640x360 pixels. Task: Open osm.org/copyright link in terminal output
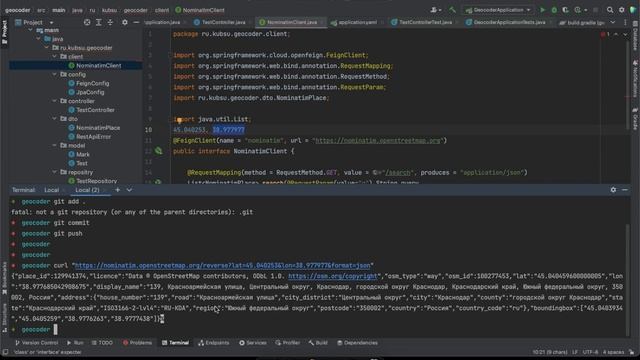[332, 276]
